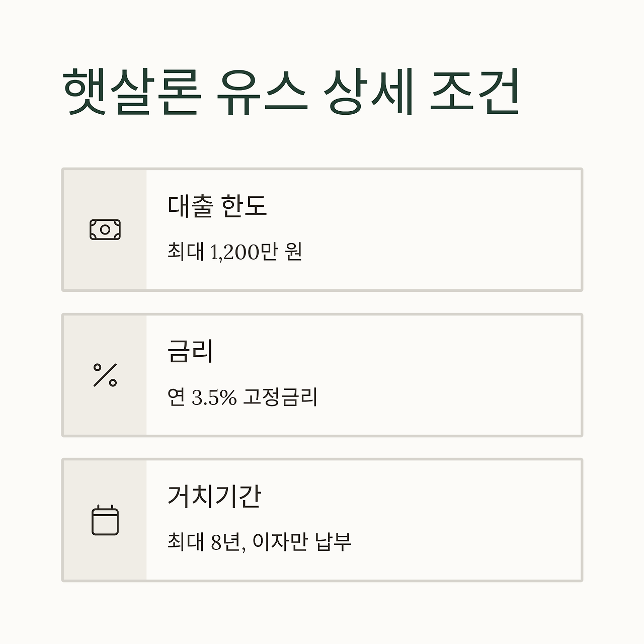The height and width of the screenshot is (644, 644).
Task: Click the 최대 8년, 이자만 납부 text
Action: (259, 542)
